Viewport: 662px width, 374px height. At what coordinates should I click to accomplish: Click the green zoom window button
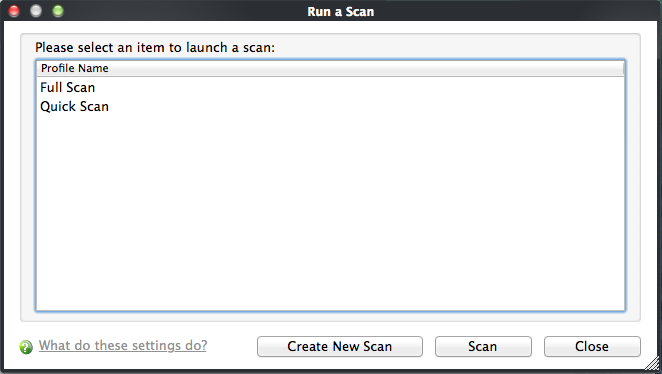(x=58, y=11)
